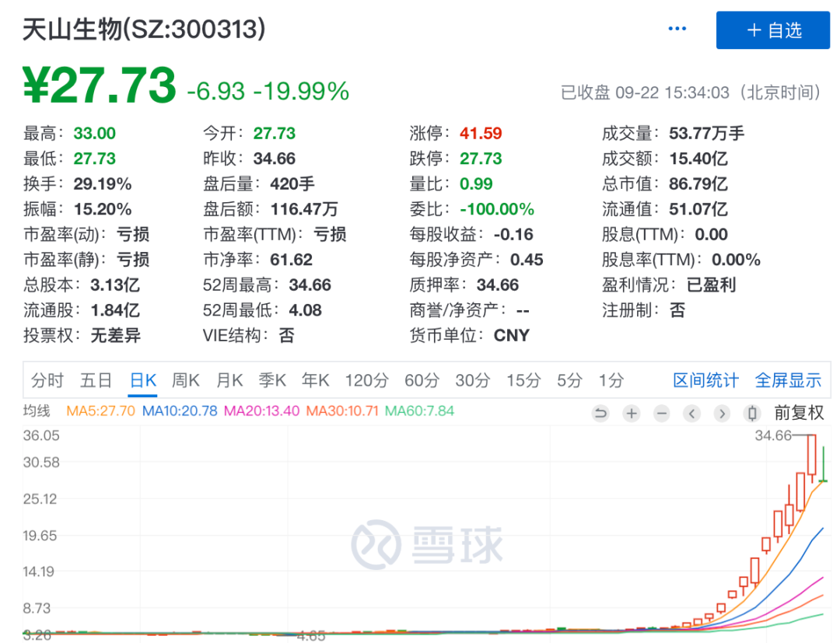Click the 振幅 value 15.20%
The image size is (840, 643).
[x=103, y=209]
